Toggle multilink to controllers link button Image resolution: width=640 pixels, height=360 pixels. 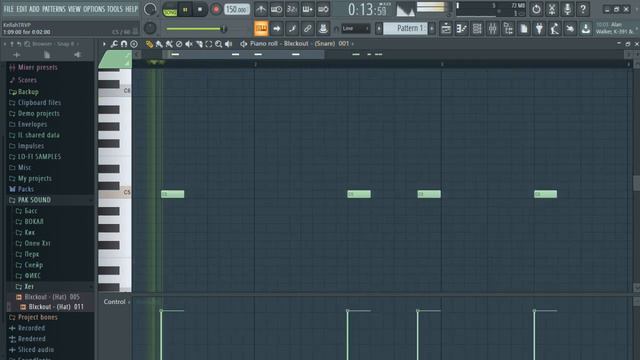point(307,29)
